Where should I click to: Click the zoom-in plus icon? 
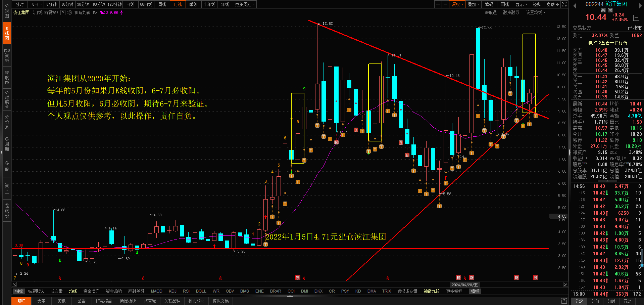[x=438, y=4]
